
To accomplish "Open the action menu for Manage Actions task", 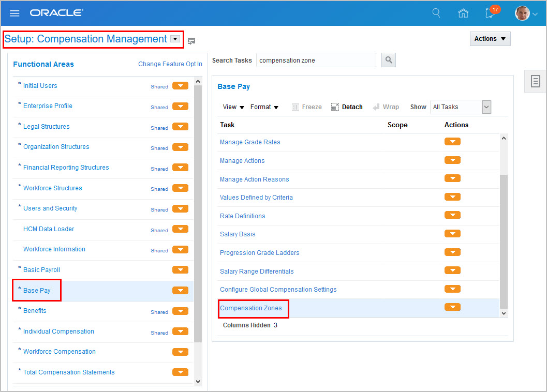I will point(452,160).
